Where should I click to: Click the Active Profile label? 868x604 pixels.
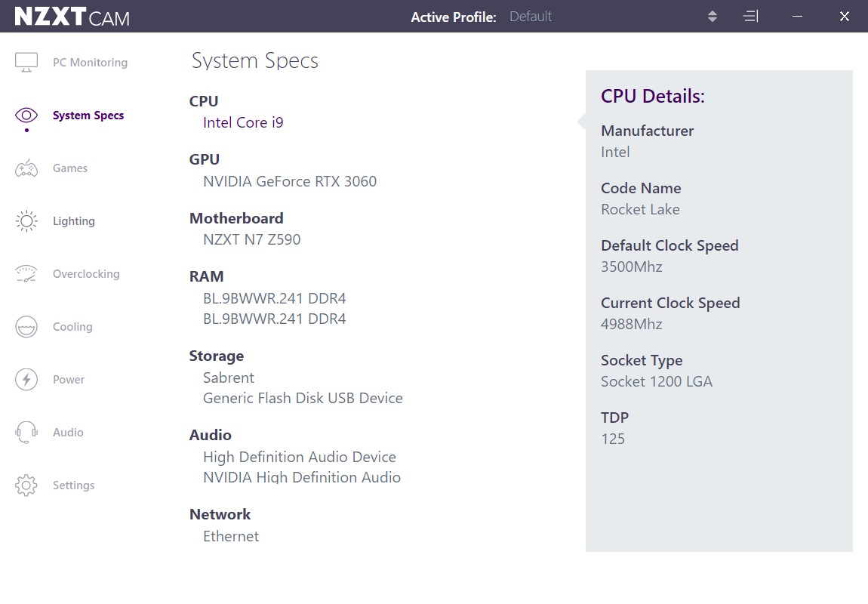click(x=454, y=17)
